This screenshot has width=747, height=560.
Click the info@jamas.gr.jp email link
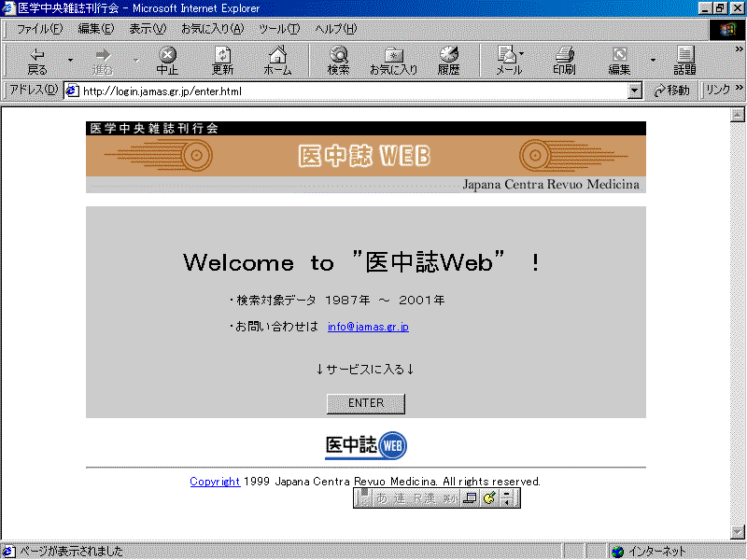pos(368,327)
